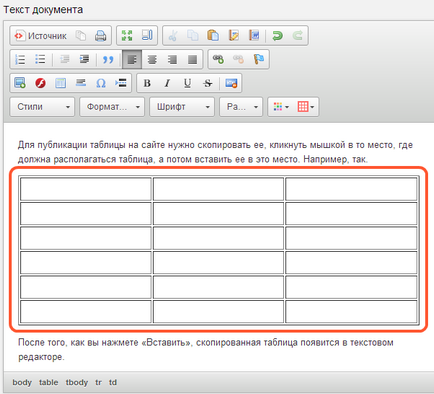434x394 pixels.
Task: Toggle justify alignment
Action: [x=192, y=59]
